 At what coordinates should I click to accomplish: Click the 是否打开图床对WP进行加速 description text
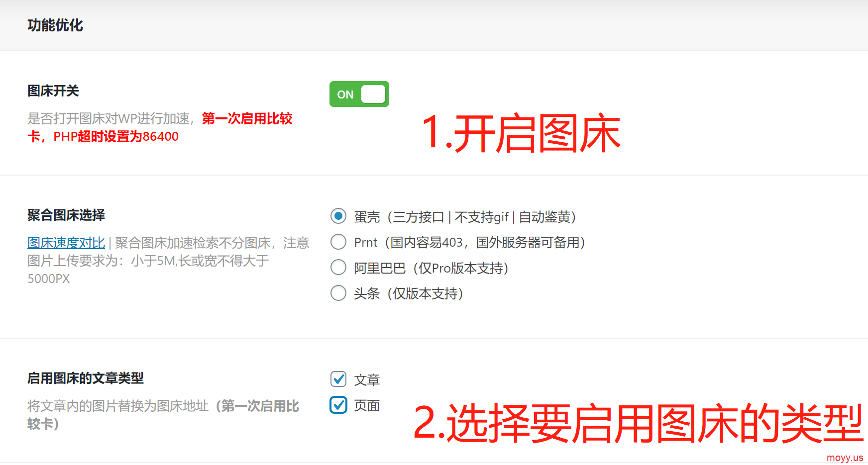[108, 119]
